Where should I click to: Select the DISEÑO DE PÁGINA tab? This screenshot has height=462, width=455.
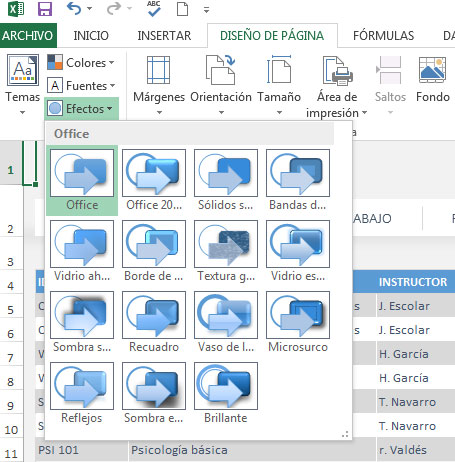[272, 35]
